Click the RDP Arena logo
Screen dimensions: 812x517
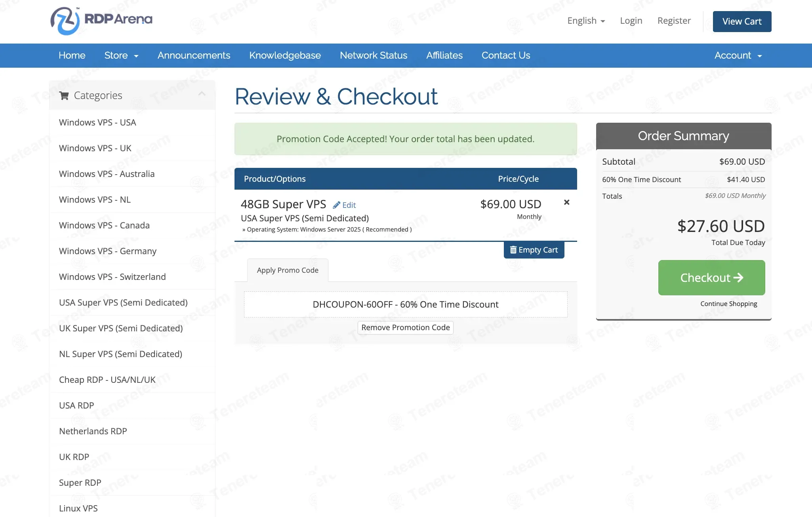101,21
